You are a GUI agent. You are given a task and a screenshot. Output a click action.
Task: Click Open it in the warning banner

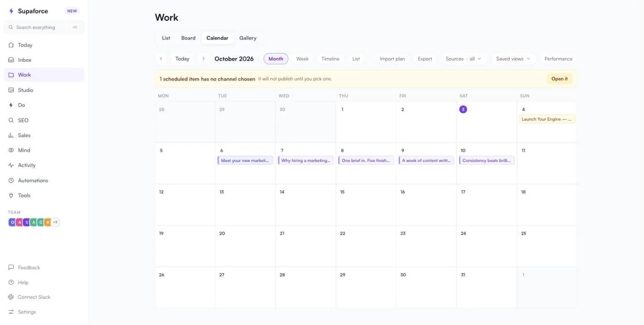click(x=559, y=79)
